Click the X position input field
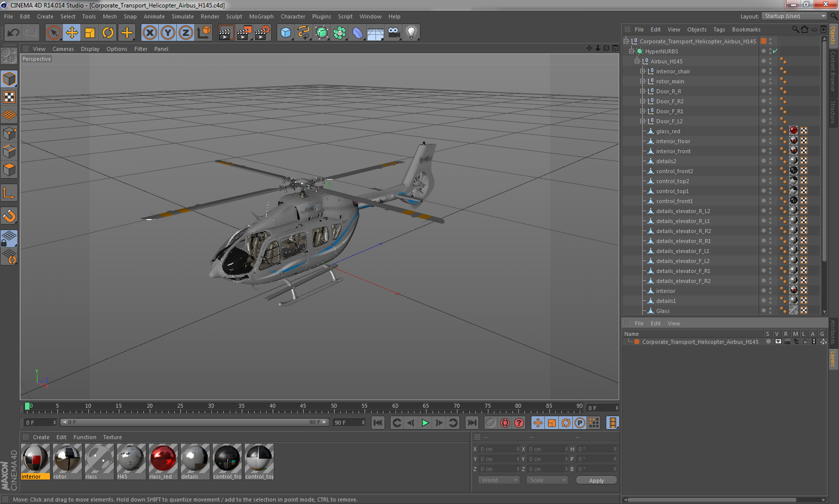Viewport: 839px width, 504px height. pos(499,449)
